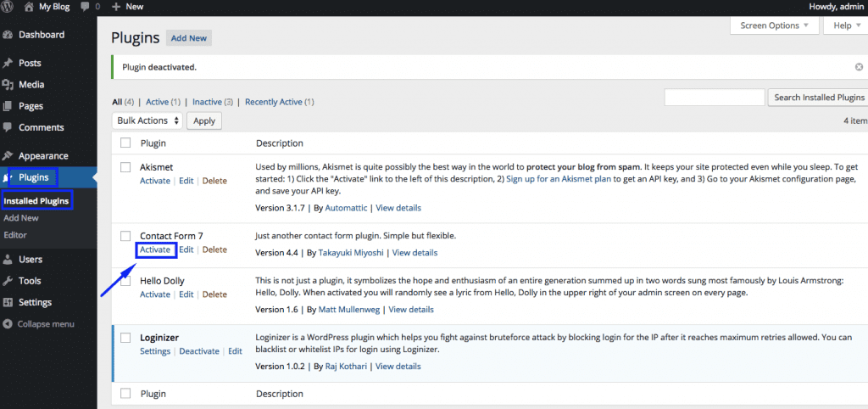
Task: Click the My Blog site name
Action: point(56,7)
